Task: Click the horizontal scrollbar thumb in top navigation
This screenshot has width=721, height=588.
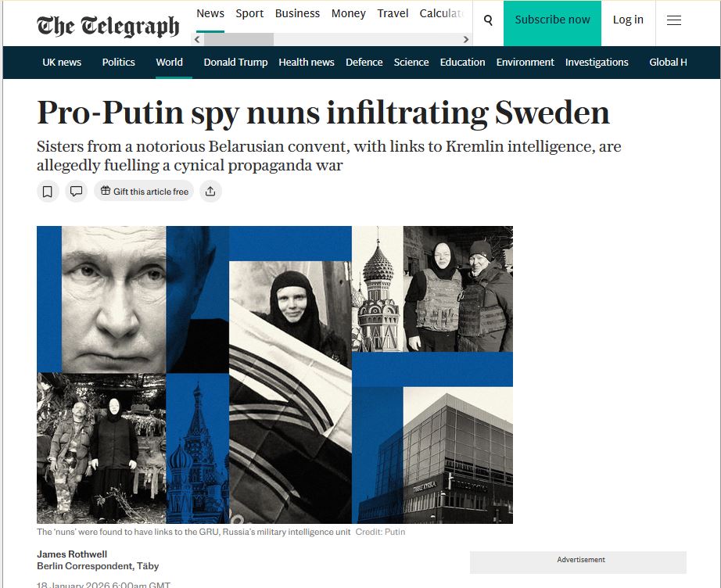Action: (239, 40)
